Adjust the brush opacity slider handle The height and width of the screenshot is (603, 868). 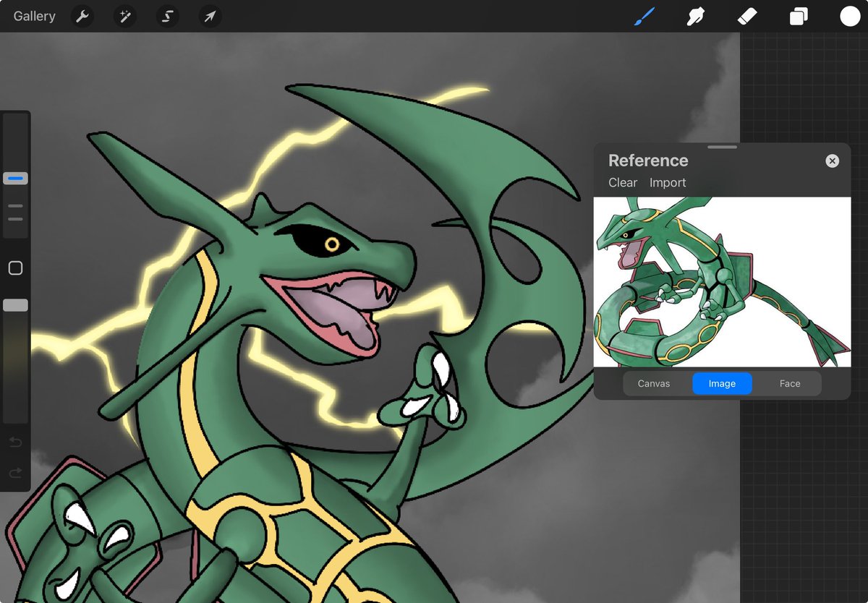[x=15, y=305]
